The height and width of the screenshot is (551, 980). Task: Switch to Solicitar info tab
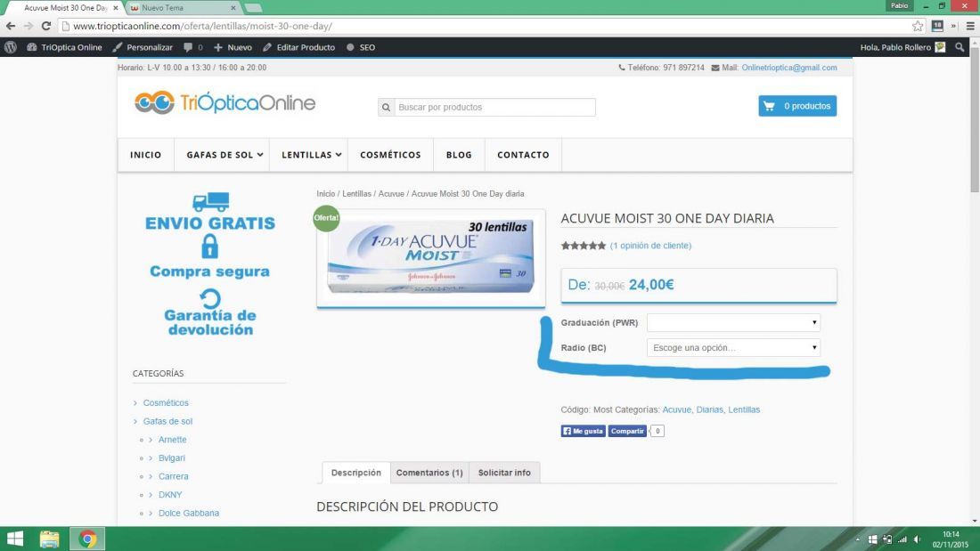(x=504, y=473)
